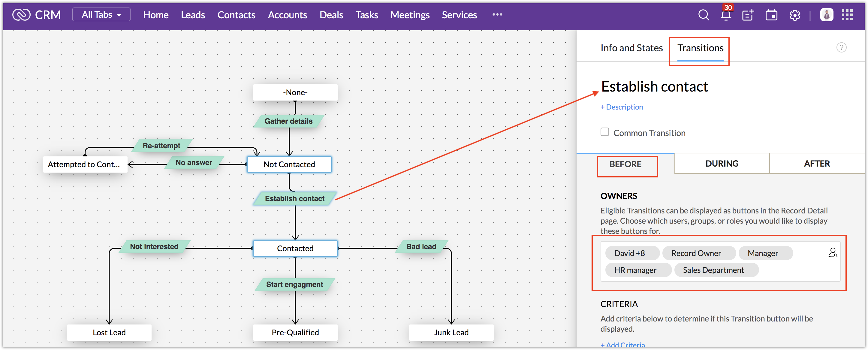Select the Establish contact transition on canvas
Viewport: 868px width, 350px height.
(294, 199)
